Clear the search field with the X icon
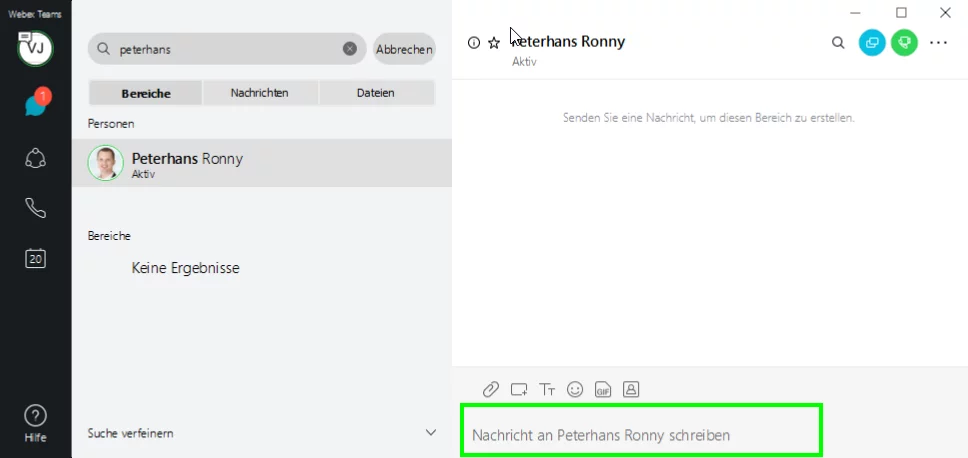This screenshot has height=458, width=968. point(349,48)
